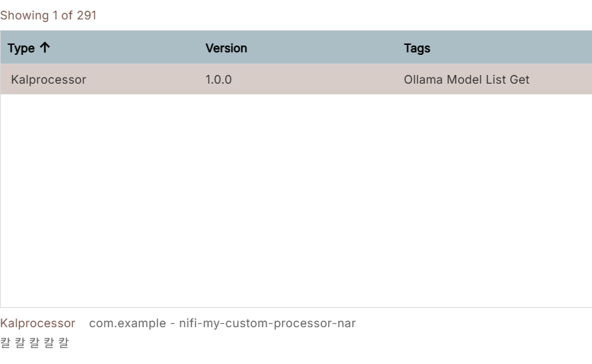Select the Kalprocessor row in the table
The width and height of the screenshot is (592, 364).
click(296, 79)
